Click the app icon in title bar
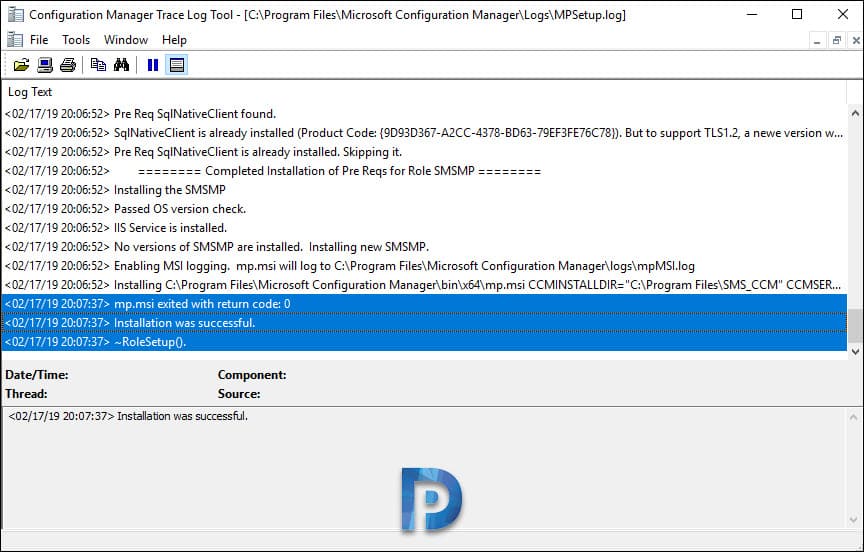The height and width of the screenshot is (552, 864). [15, 14]
